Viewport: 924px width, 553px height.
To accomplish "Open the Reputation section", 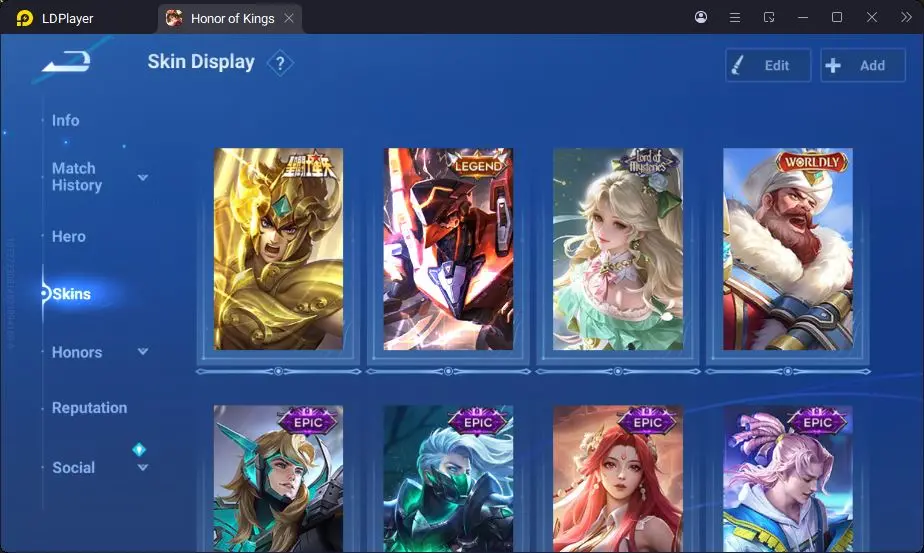I will pos(89,408).
